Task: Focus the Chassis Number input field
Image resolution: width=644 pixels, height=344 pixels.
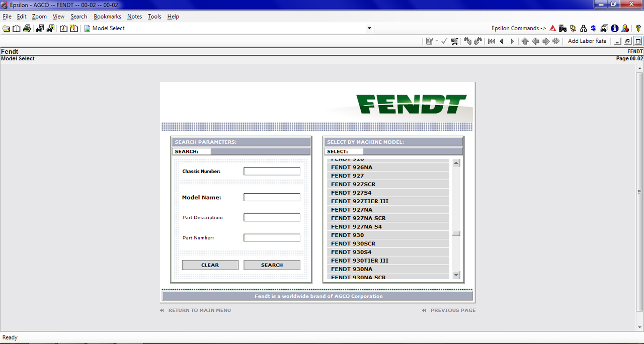Action: pyautogui.click(x=272, y=171)
